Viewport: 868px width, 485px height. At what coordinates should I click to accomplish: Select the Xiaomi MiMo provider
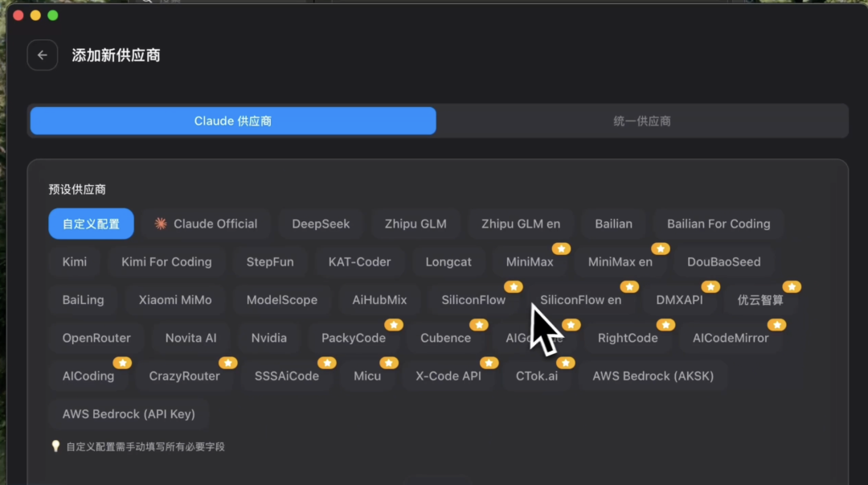coord(175,299)
